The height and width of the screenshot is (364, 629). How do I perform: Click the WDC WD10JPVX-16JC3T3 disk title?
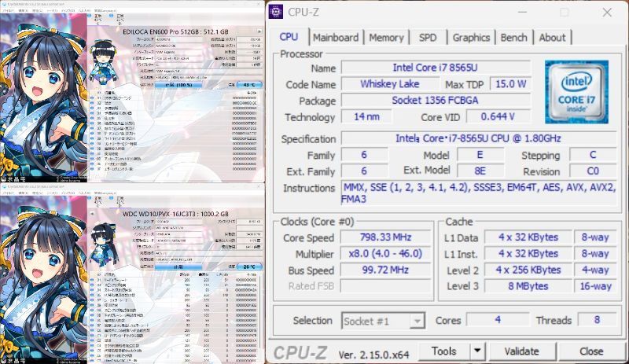[x=175, y=214]
